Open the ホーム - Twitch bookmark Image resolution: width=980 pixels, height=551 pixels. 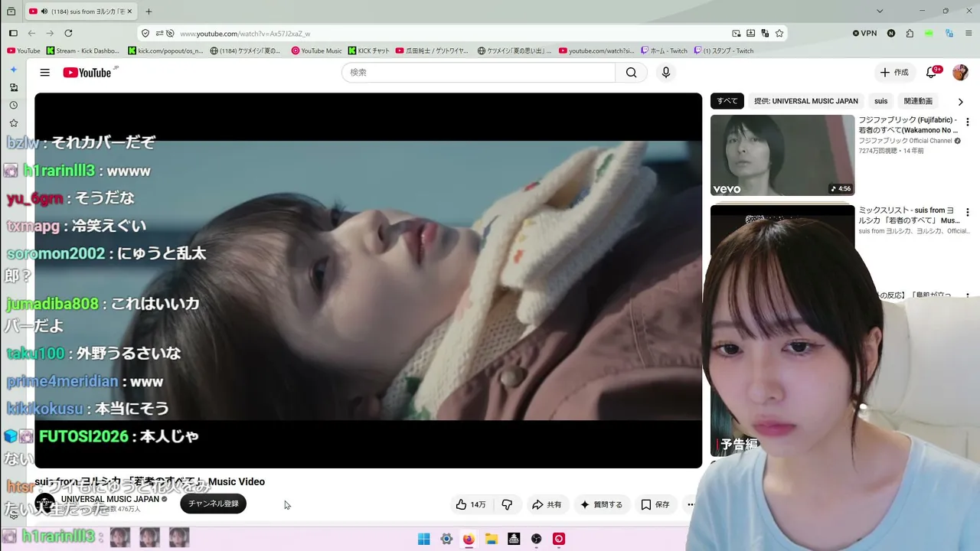(664, 51)
